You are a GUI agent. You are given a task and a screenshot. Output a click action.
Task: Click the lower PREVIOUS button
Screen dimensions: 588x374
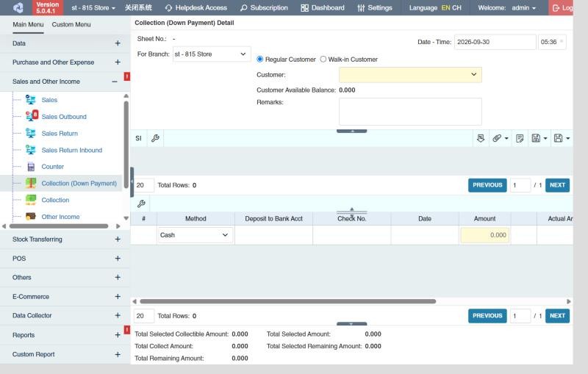[487, 316]
